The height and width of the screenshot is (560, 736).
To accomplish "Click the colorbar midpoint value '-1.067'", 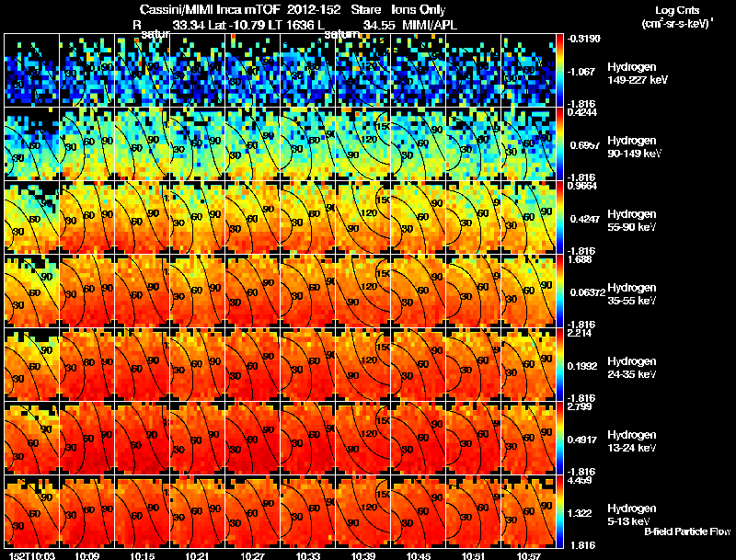I will [581, 72].
